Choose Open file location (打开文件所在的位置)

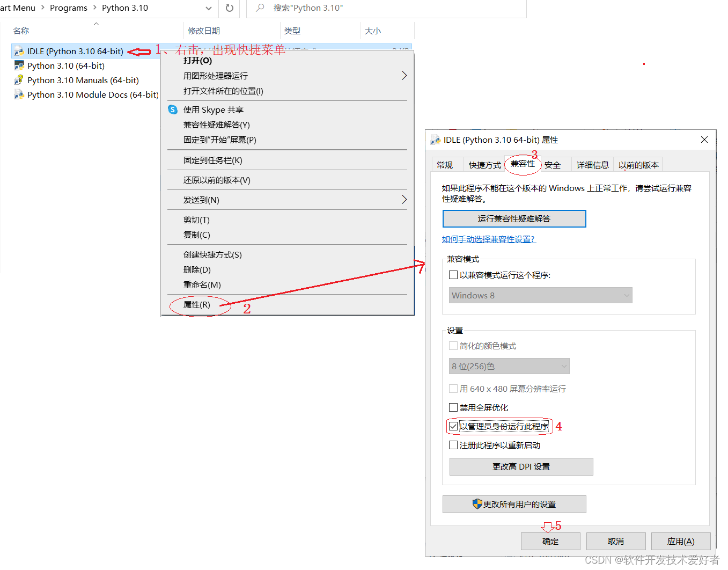coord(223,91)
